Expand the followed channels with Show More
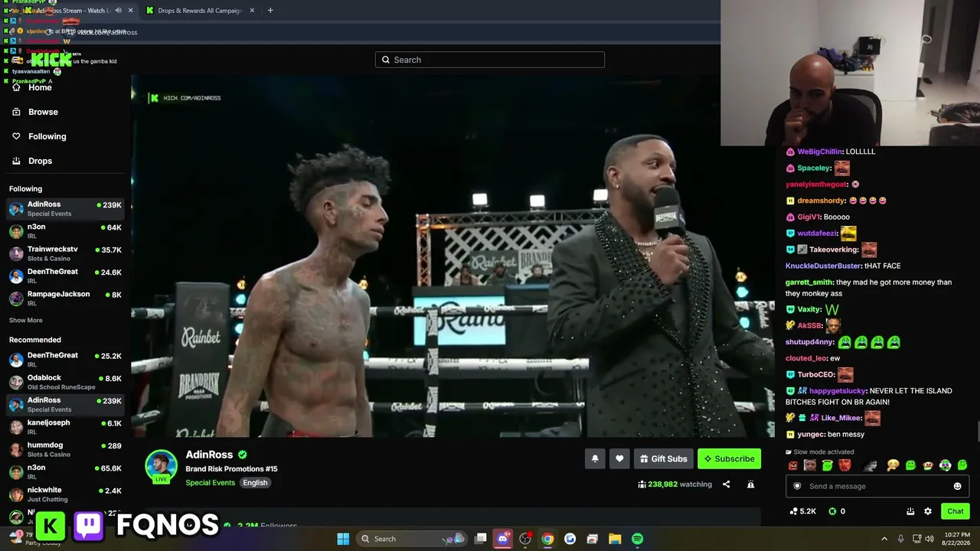Image resolution: width=980 pixels, height=551 pixels. click(26, 320)
